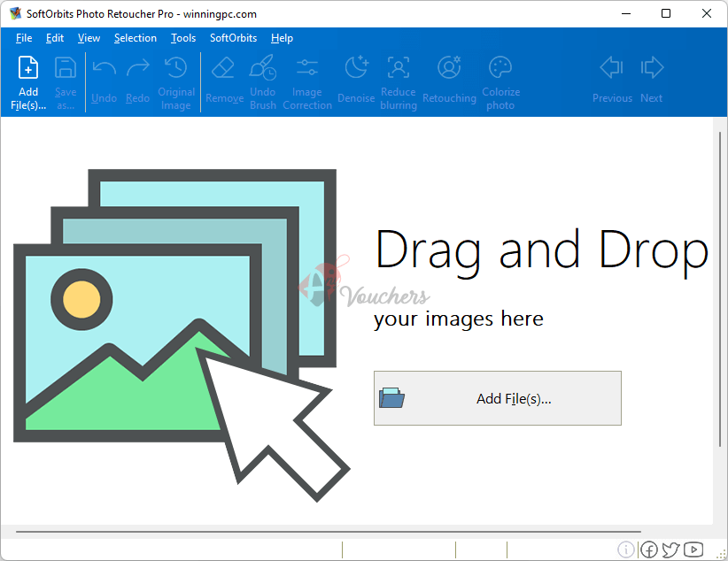Click the Add File(s) toolbar icon
The height and width of the screenshot is (561, 728).
pos(28,69)
